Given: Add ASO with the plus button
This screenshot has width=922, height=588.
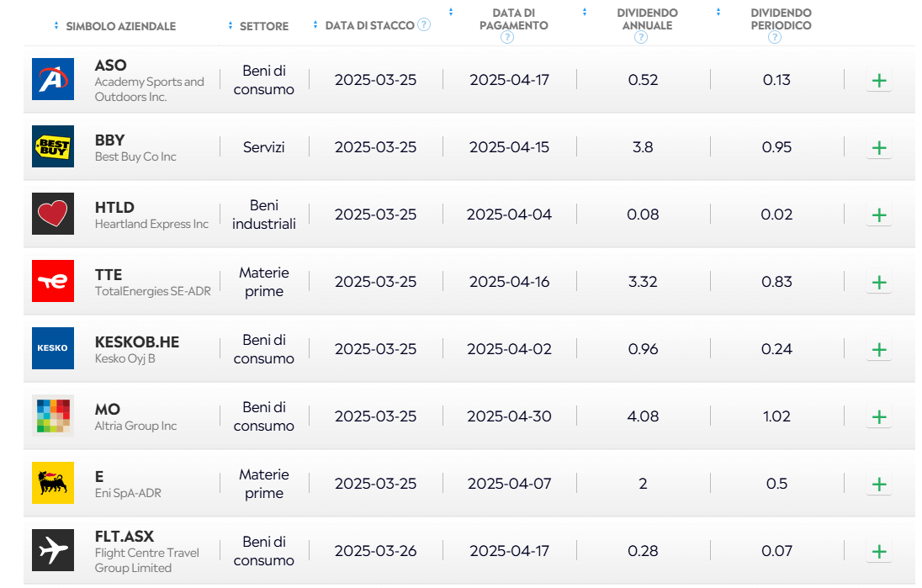Looking at the screenshot, I should [x=879, y=81].
